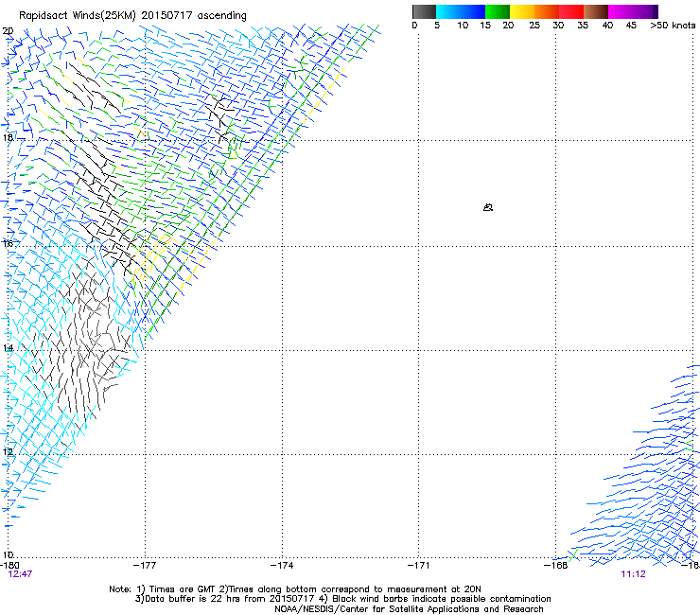Click the green 15-20 knots legend segment
Screen dimensions: 700x615
tap(498, 11)
